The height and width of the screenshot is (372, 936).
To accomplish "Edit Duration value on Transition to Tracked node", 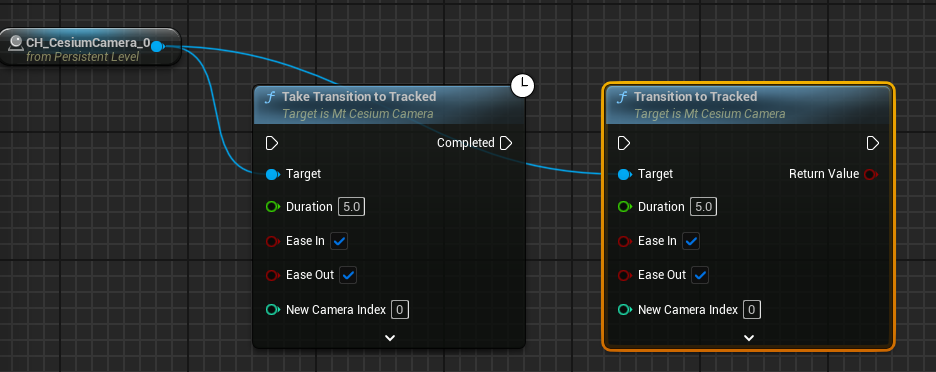I will [x=704, y=207].
